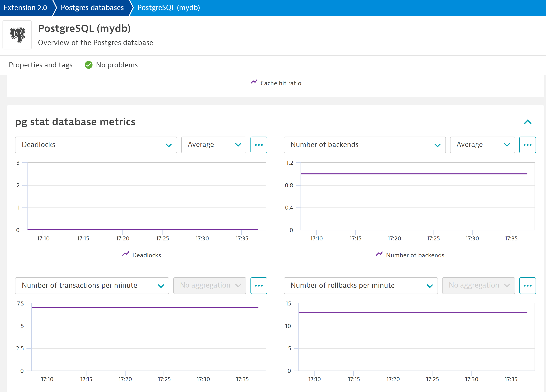Toggle the Cache hit ratio series legend
The image size is (546, 392).
pyautogui.click(x=276, y=83)
